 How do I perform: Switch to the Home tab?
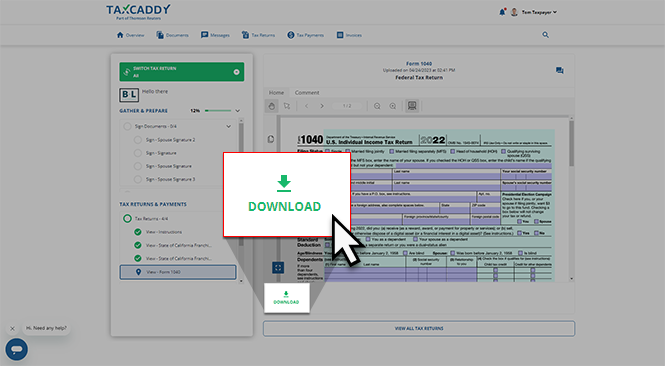(x=276, y=92)
